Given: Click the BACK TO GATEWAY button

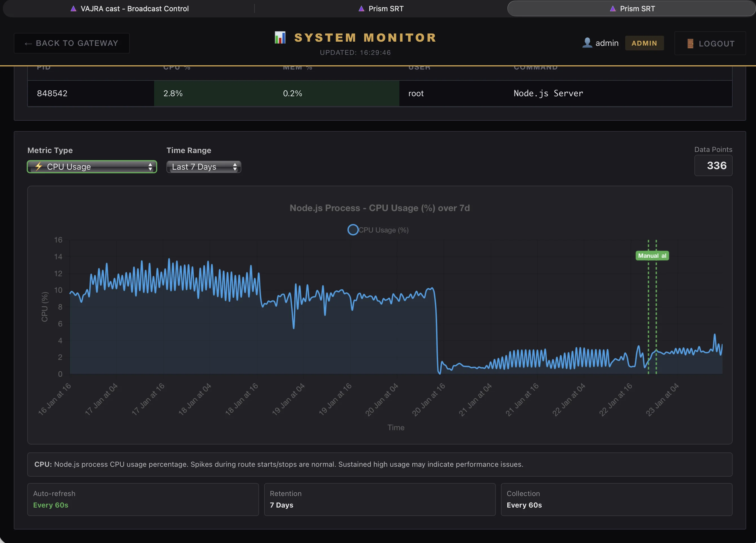Looking at the screenshot, I should 71,43.
